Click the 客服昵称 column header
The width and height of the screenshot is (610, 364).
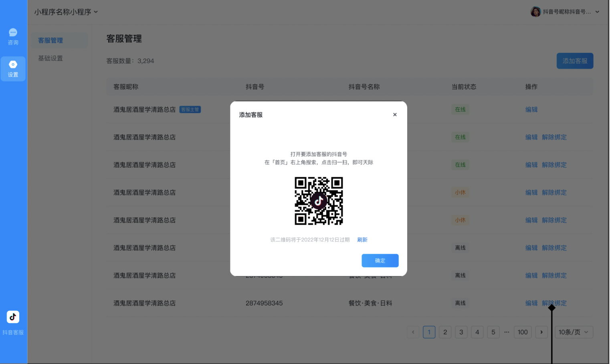(126, 87)
